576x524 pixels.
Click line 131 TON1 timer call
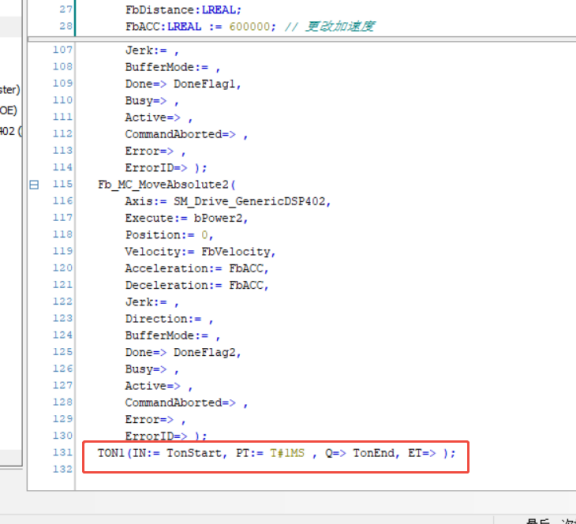coord(276,453)
